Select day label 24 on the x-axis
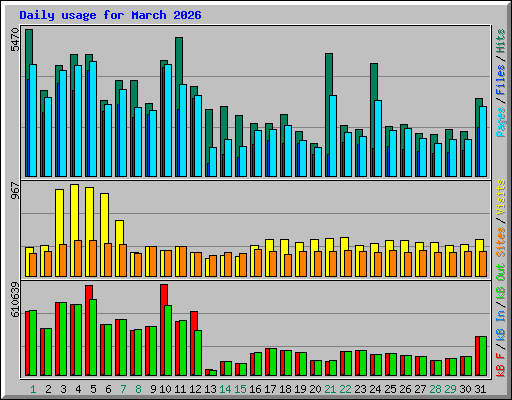Screen dimensions: 512x400 (x=375, y=389)
